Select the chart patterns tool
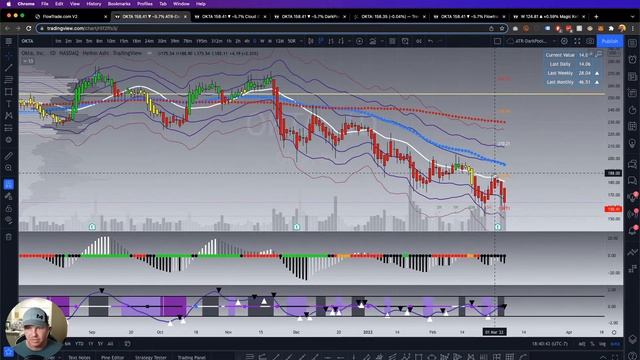This screenshot has height=360, width=640. tap(9, 116)
